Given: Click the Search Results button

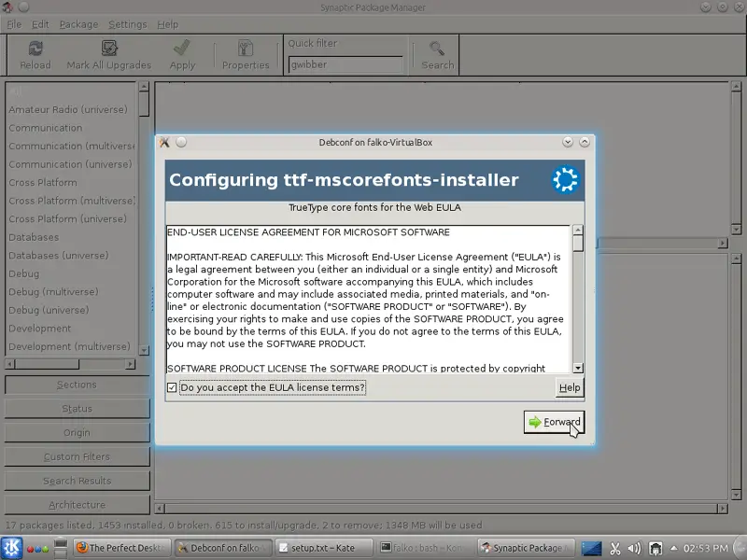Looking at the screenshot, I should pos(77,481).
